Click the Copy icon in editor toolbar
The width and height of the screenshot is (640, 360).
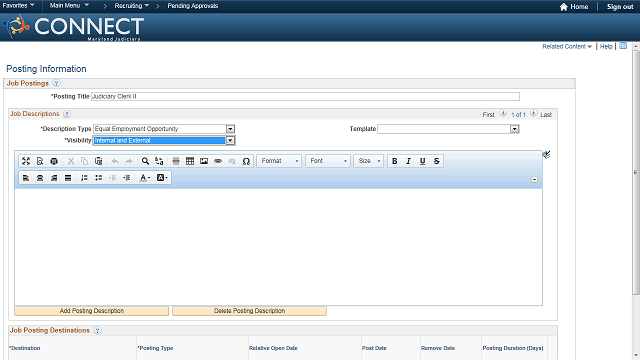point(84,161)
